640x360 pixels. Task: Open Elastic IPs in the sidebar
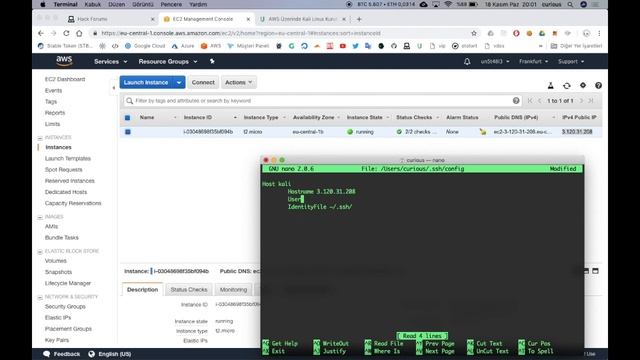click(x=58, y=318)
